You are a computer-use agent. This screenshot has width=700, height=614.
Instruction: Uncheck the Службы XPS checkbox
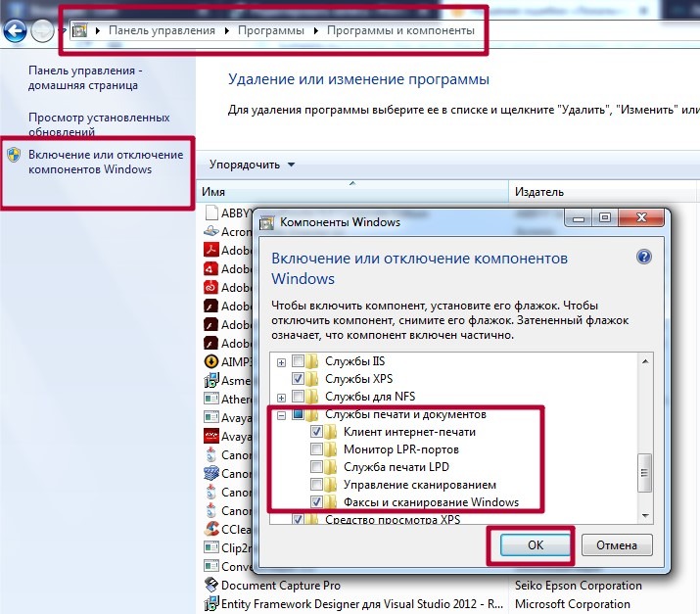[x=298, y=379]
